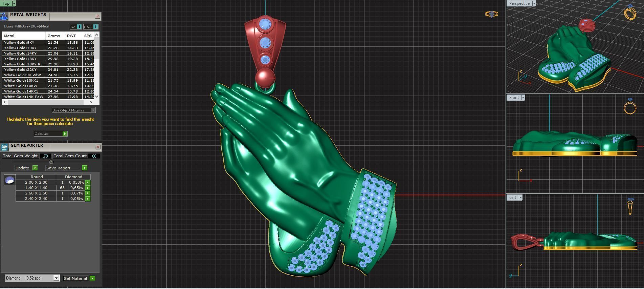
Task: Click the Gem Reporter panel icon
Action: 4,147
